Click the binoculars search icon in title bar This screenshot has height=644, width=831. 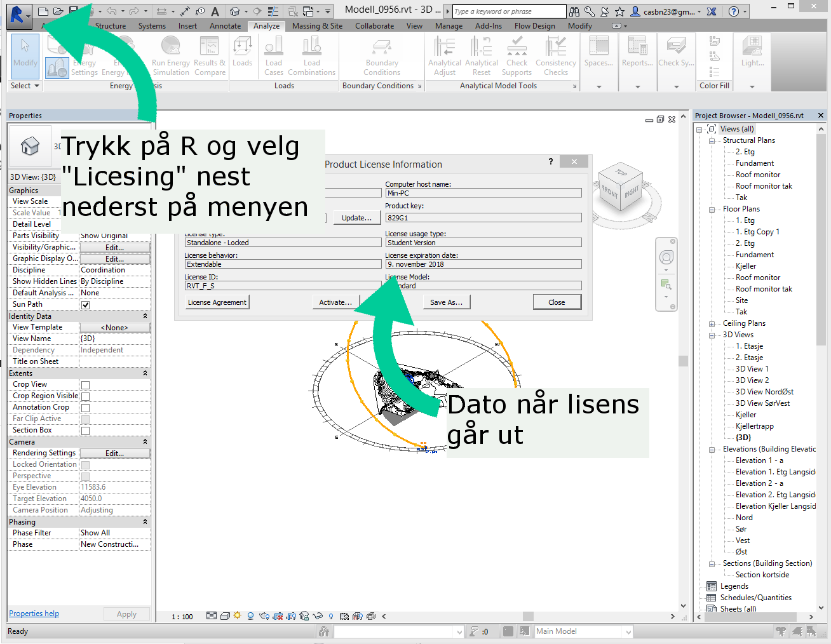(x=574, y=11)
